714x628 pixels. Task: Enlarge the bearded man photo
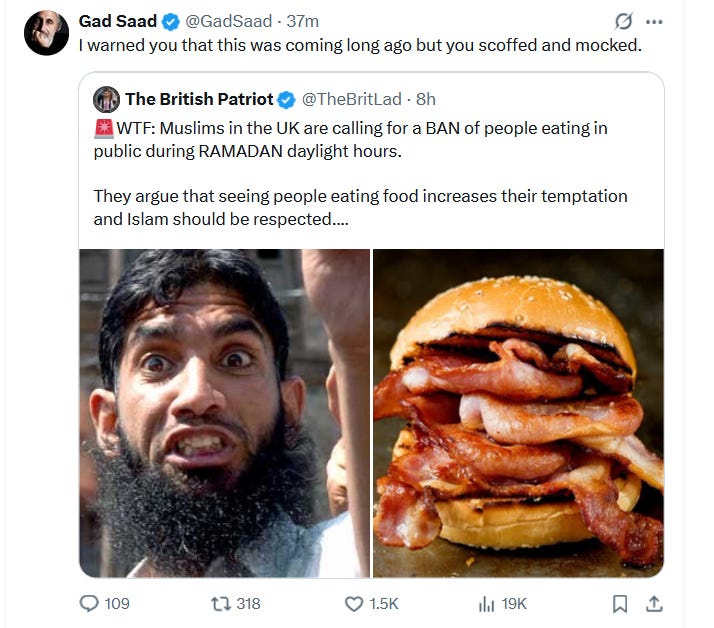(224, 413)
